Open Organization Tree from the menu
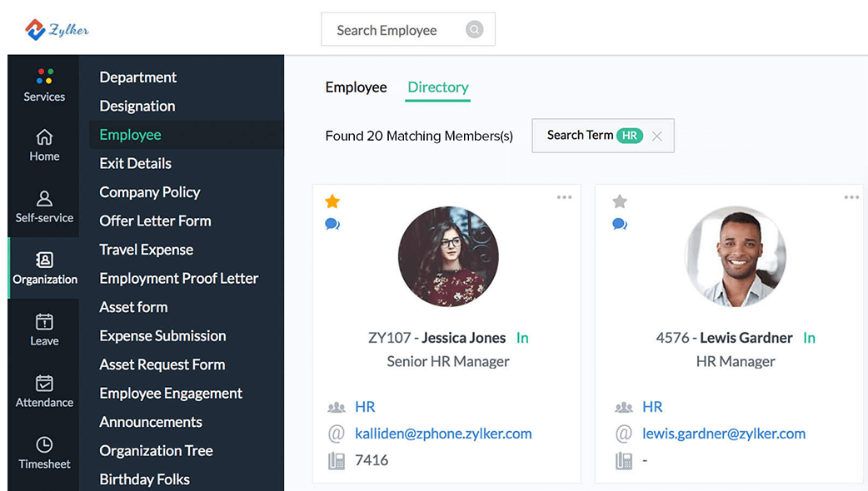Screen dimensions: 868x491 pos(156,450)
